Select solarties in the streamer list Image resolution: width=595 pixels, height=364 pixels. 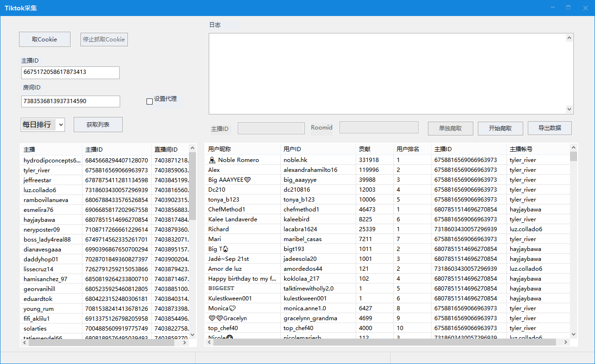105,328
